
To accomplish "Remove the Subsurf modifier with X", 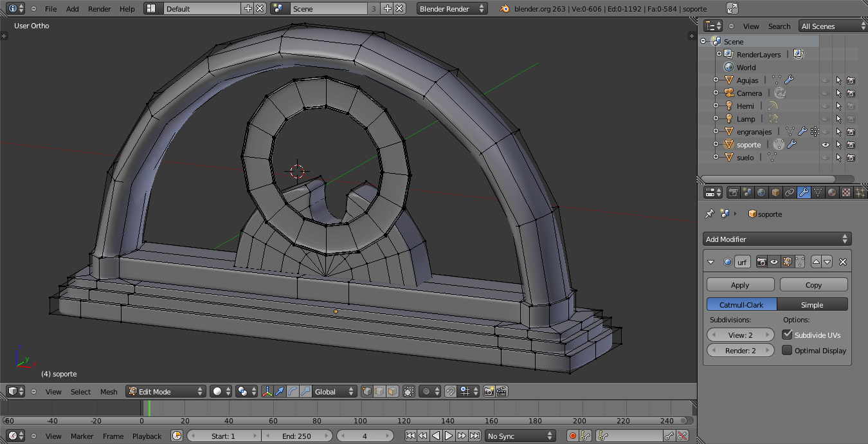I will tap(843, 262).
